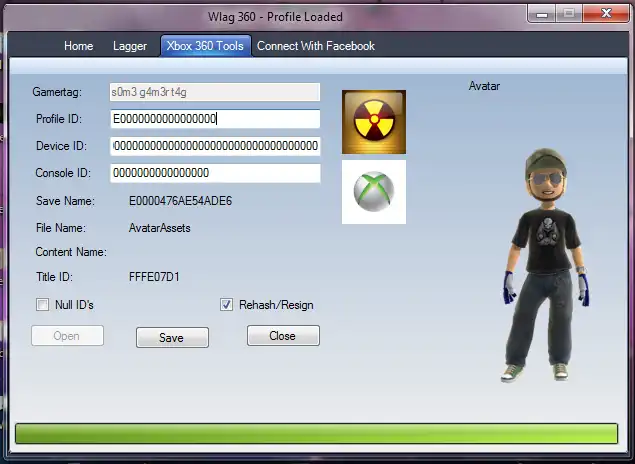Switch to the Lagger tab
This screenshot has height=464, width=635.
pyautogui.click(x=130, y=46)
